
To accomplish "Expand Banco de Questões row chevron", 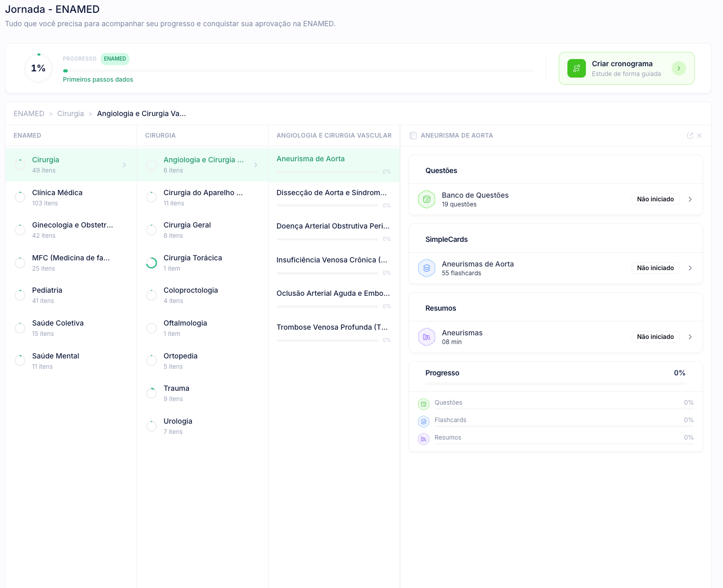I will tap(690, 199).
